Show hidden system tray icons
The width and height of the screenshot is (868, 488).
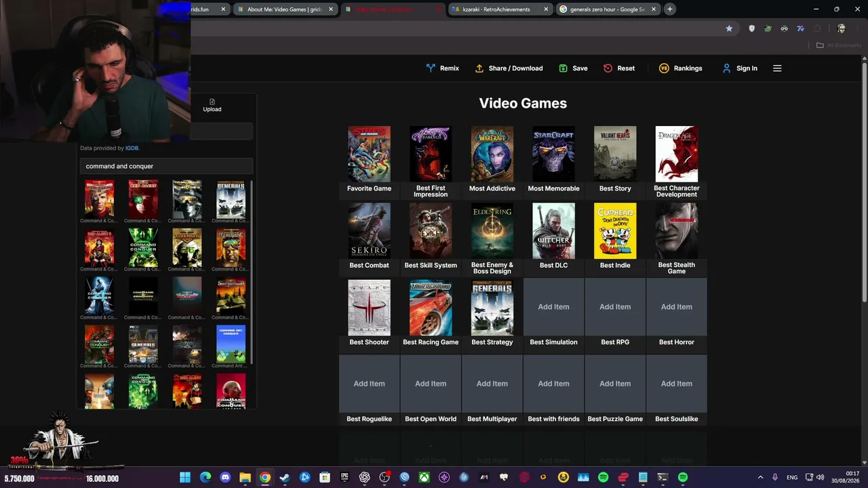point(760,478)
